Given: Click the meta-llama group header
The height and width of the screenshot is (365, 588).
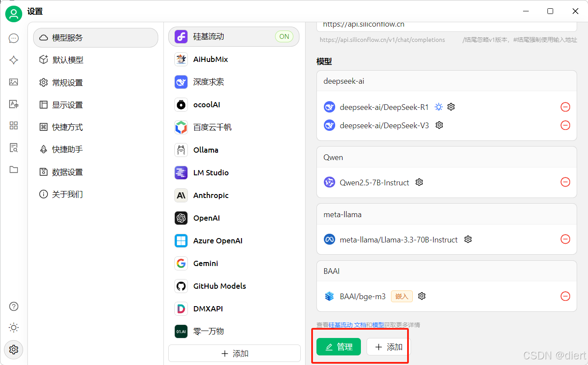Looking at the screenshot, I should point(447,215).
